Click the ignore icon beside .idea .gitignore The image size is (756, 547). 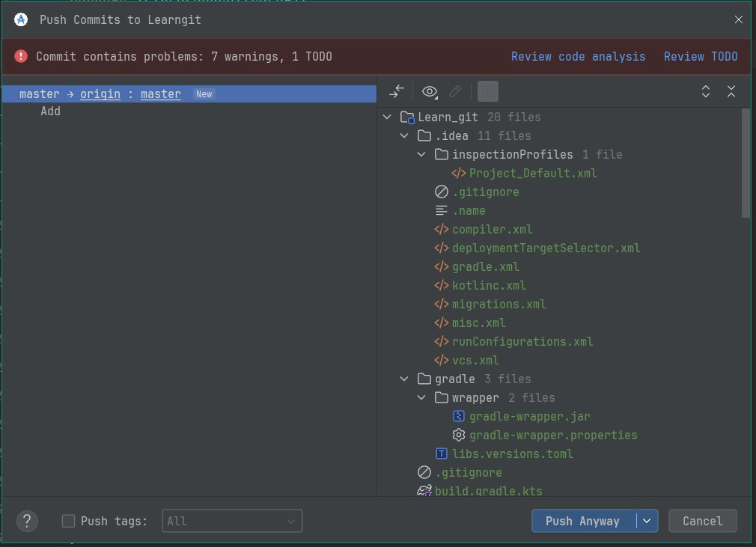[441, 192]
